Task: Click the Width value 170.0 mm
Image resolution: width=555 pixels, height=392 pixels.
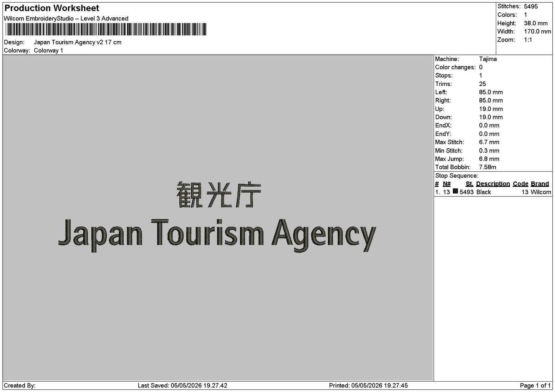Action: point(537,31)
